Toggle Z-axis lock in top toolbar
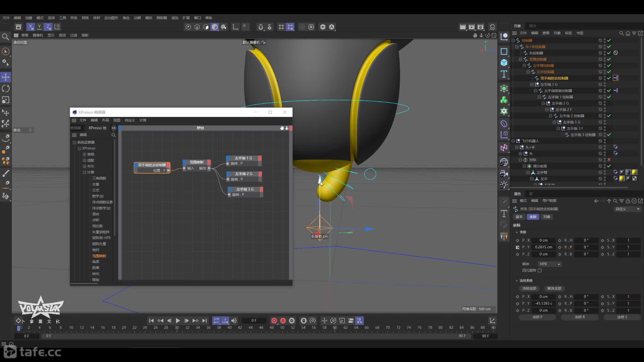This screenshot has height=362, width=644. tap(48, 27)
